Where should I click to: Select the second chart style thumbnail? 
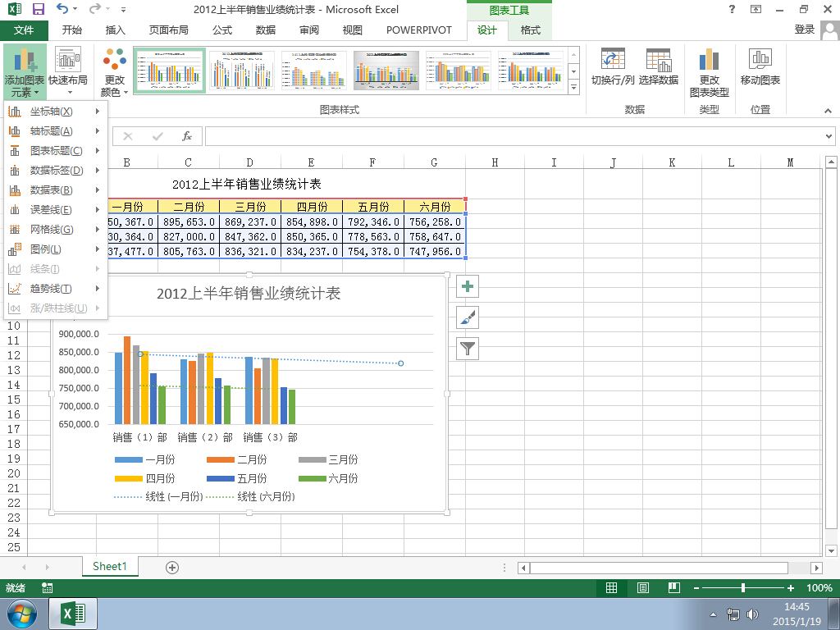point(242,71)
